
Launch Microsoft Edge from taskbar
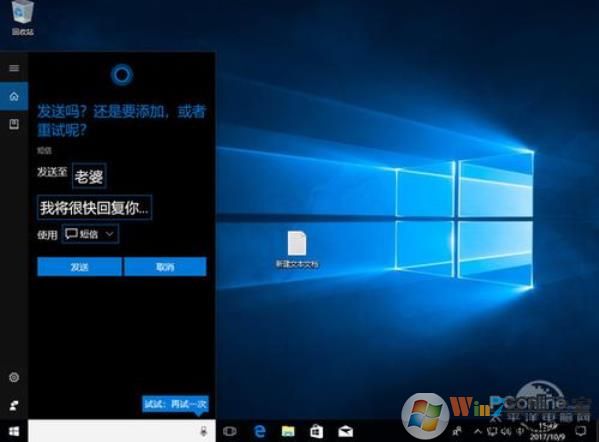tap(260, 431)
